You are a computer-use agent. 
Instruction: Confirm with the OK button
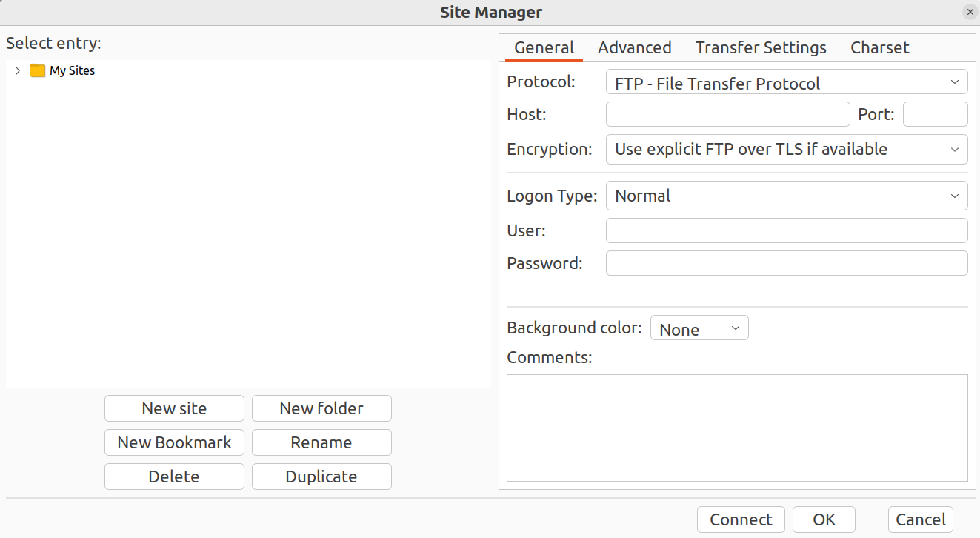(824, 519)
